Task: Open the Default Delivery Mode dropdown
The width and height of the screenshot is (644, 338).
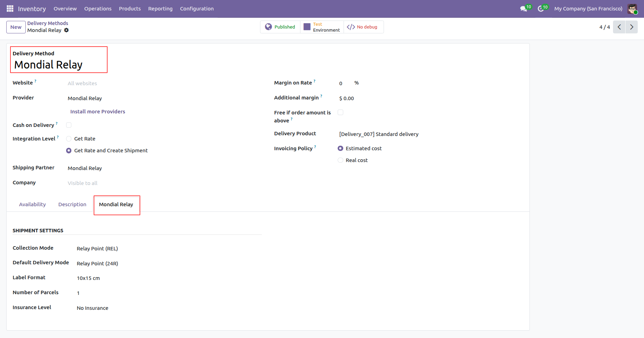Action: coord(168,264)
